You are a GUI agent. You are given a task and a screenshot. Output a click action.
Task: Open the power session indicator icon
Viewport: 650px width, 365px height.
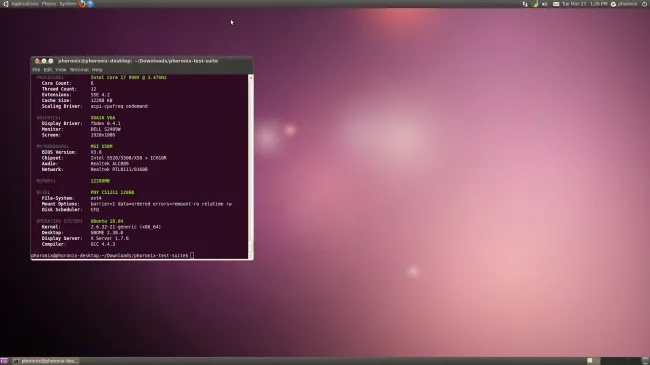[645, 4]
